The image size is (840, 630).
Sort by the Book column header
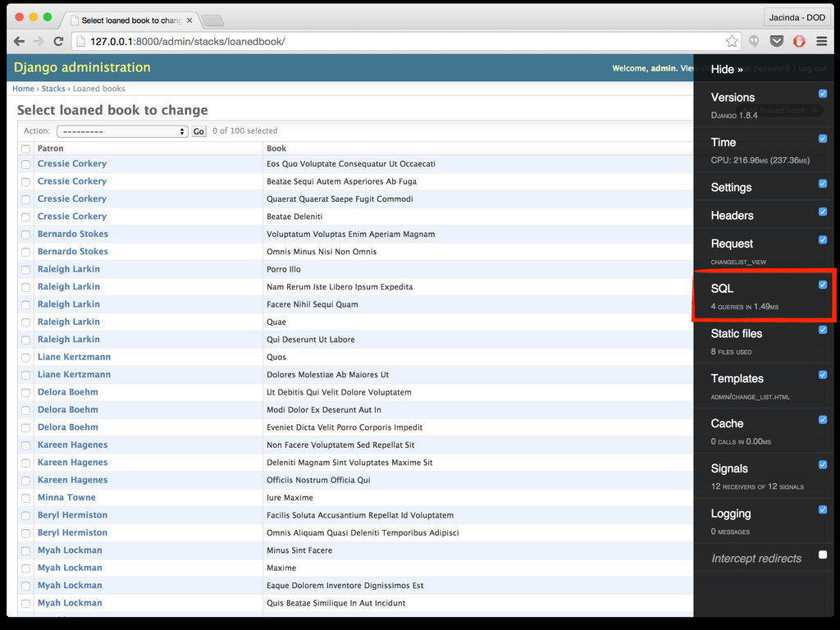point(276,148)
